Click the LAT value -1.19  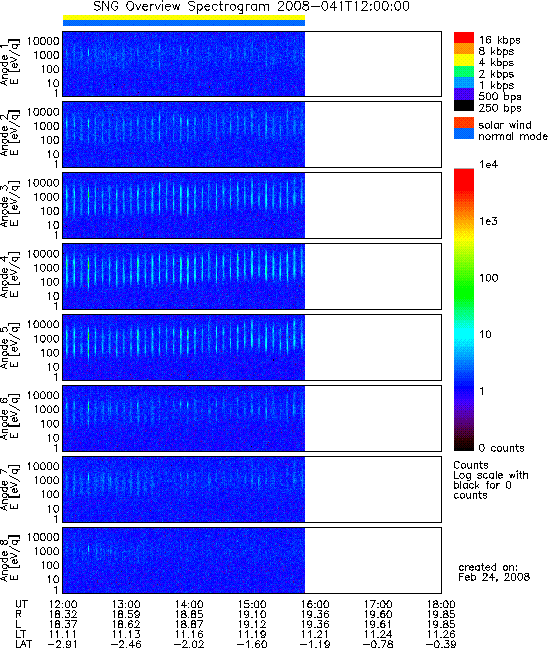pos(315,643)
